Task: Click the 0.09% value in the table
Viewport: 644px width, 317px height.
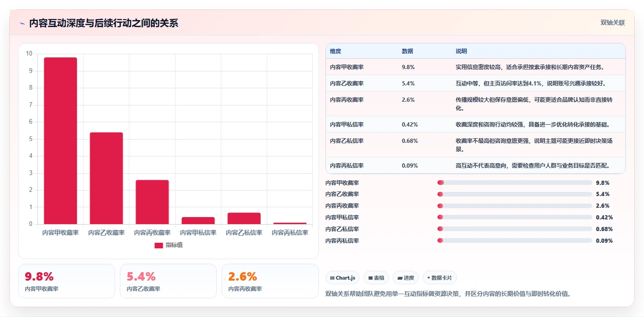Action: point(409,166)
